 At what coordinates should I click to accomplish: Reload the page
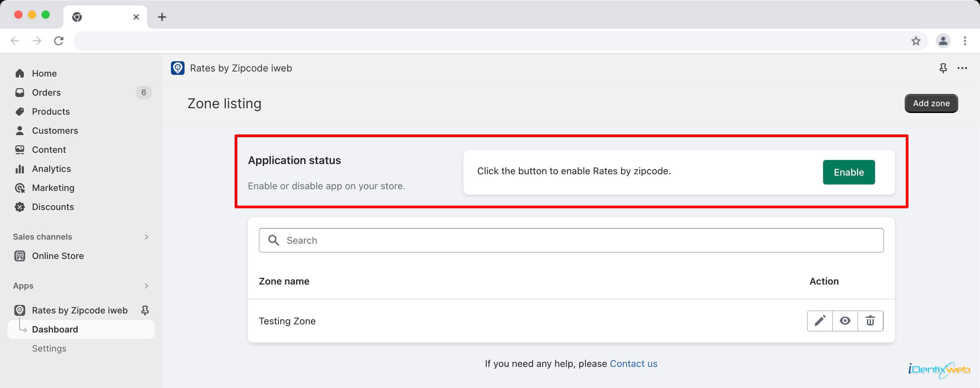pyautogui.click(x=59, y=41)
